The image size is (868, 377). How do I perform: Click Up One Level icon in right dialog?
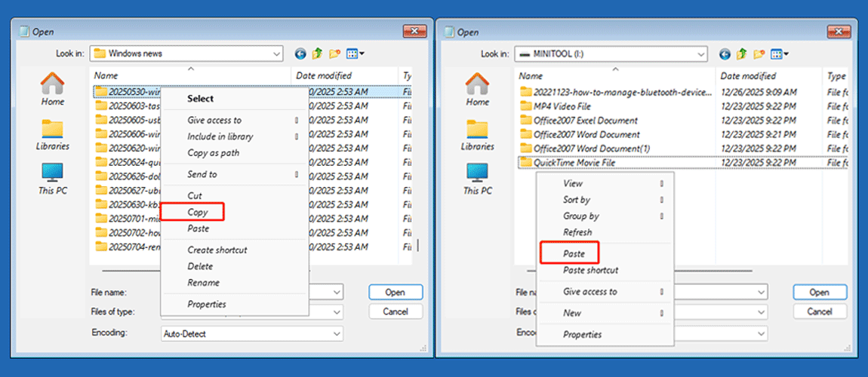pos(743,54)
